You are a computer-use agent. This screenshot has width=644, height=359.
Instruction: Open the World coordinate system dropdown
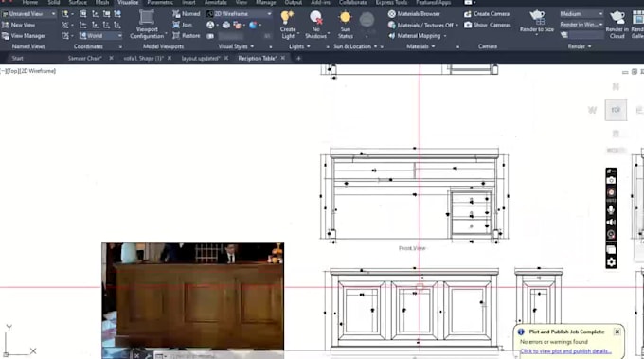point(100,36)
